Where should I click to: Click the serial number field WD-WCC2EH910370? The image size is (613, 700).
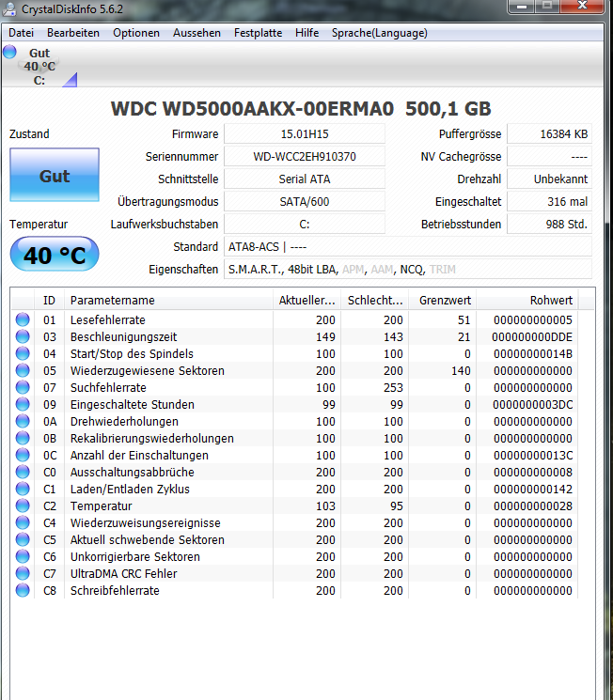[305, 157]
